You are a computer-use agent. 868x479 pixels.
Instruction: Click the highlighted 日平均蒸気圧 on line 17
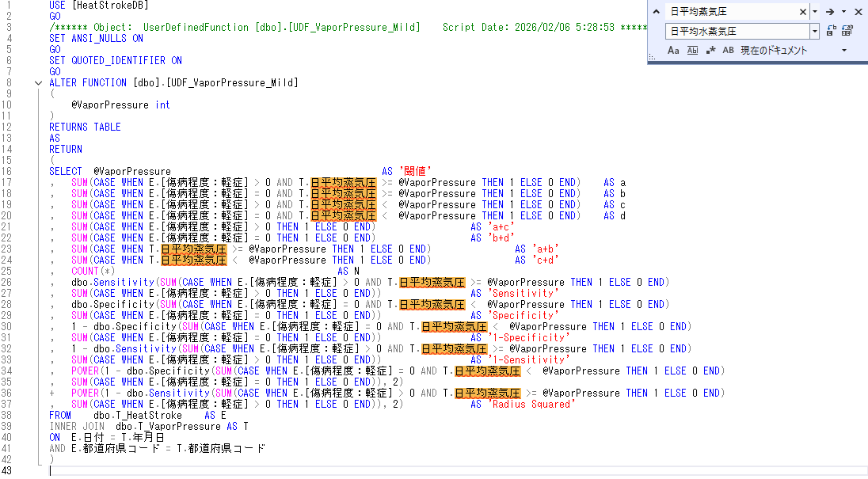[x=343, y=182]
